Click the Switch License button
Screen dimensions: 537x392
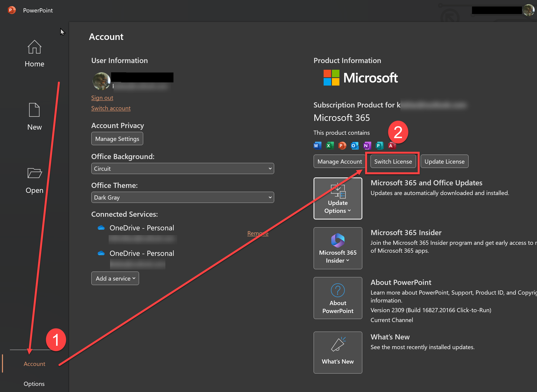[393, 161]
